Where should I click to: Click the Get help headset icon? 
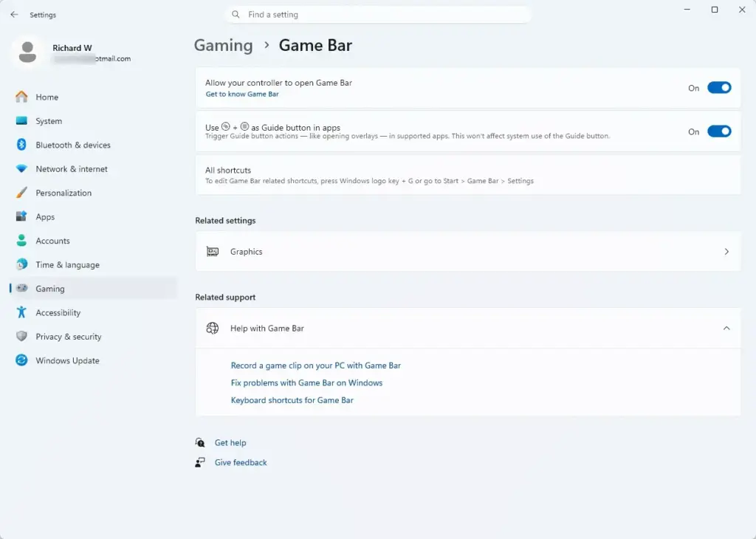(x=200, y=442)
